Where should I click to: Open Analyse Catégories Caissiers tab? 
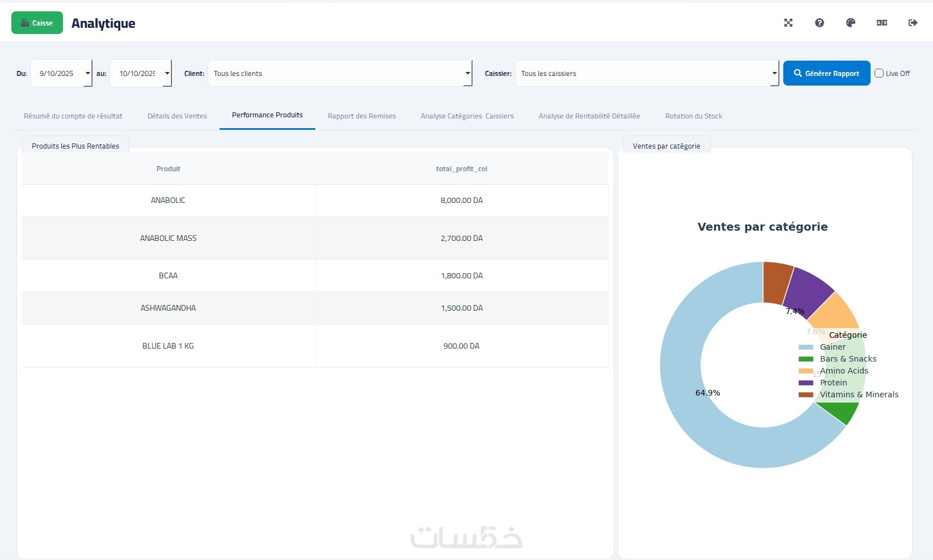point(467,116)
